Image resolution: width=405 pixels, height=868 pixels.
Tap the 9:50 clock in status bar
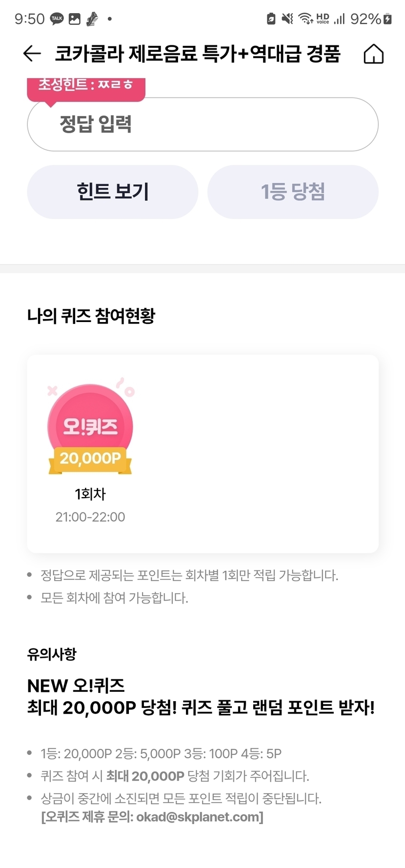coord(29,19)
